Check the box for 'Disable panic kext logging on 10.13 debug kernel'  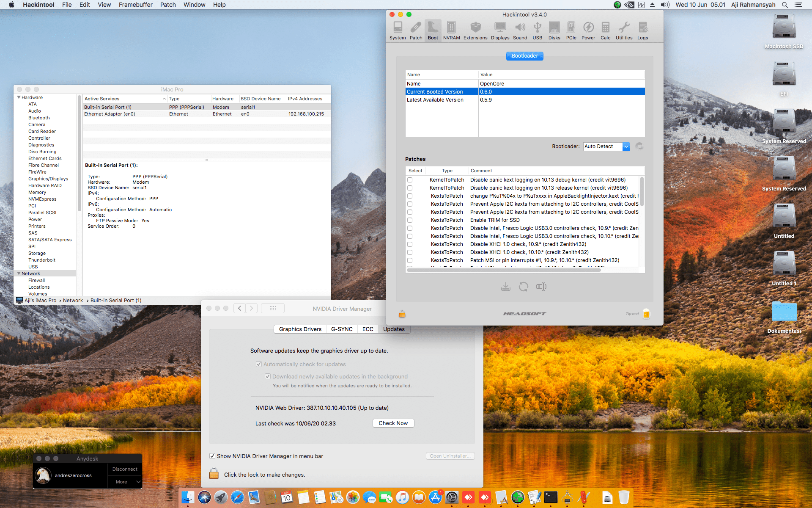click(410, 180)
